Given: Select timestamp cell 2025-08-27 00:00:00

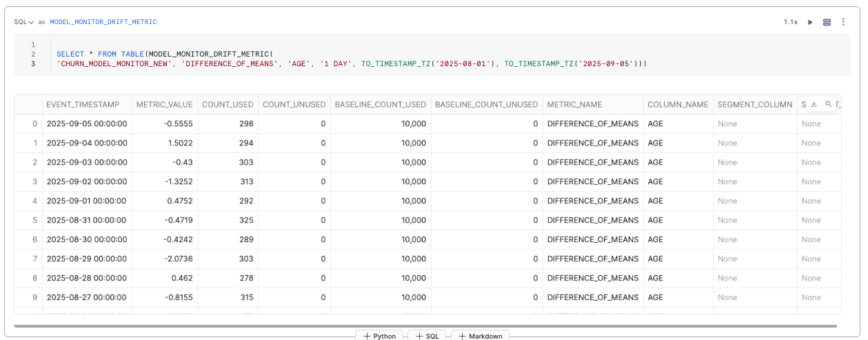Looking at the screenshot, I should pos(87,297).
